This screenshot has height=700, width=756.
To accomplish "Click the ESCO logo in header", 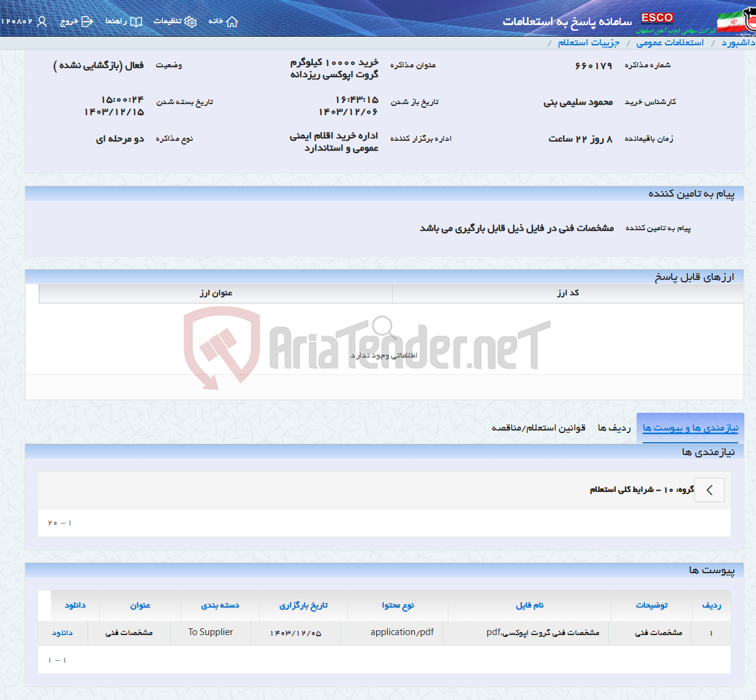I will point(657,18).
